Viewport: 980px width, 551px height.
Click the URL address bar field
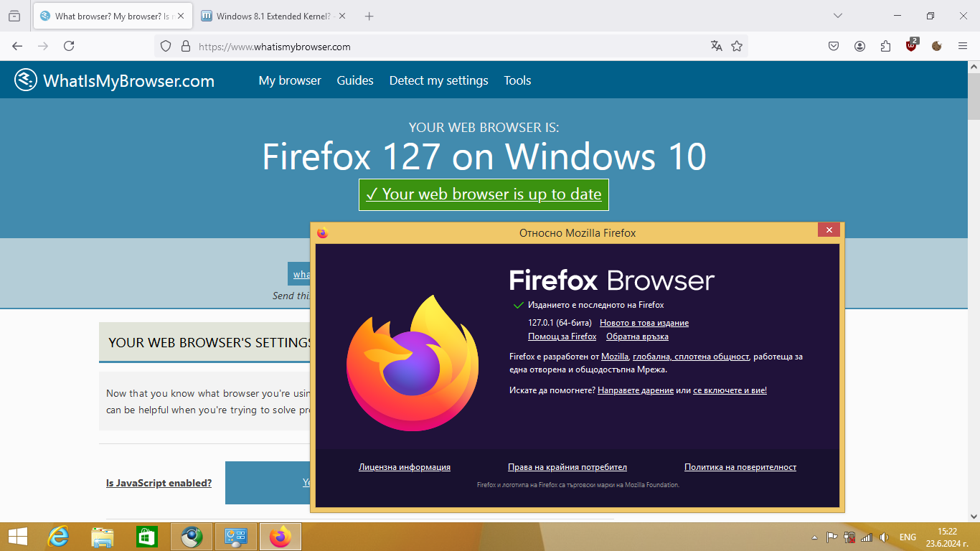coord(445,47)
